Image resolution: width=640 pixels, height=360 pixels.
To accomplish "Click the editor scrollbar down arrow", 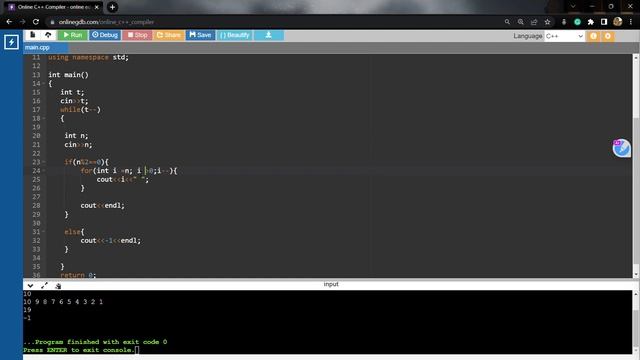I will tap(636, 275).
